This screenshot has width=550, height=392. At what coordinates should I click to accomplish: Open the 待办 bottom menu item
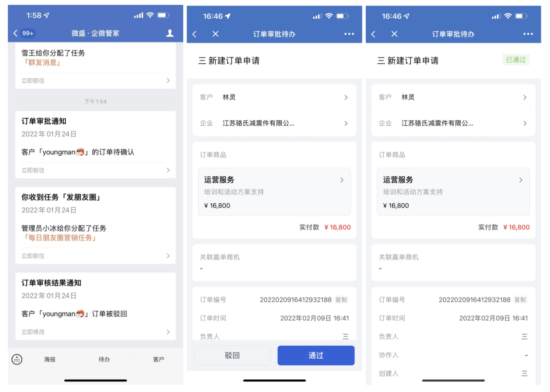[104, 359]
